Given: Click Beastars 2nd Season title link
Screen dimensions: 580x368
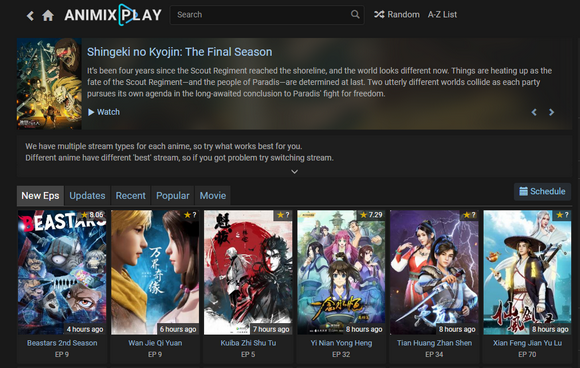Looking at the screenshot, I should (x=62, y=343).
